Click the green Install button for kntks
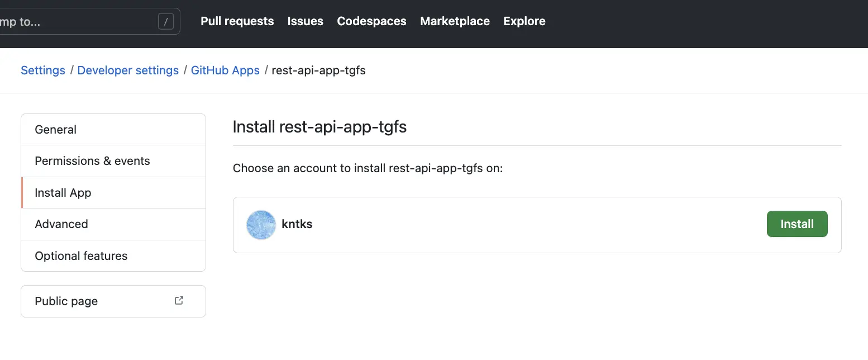Viewport: 868px width, 360px height. coord(797,224)
